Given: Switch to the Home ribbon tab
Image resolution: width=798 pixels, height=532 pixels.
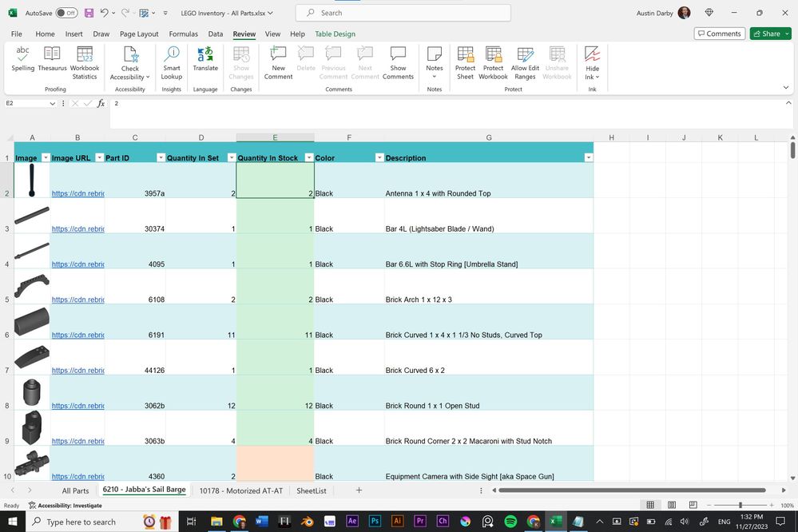Looking at the screenshot, I should pyautogui.click(x=45, y=34).
